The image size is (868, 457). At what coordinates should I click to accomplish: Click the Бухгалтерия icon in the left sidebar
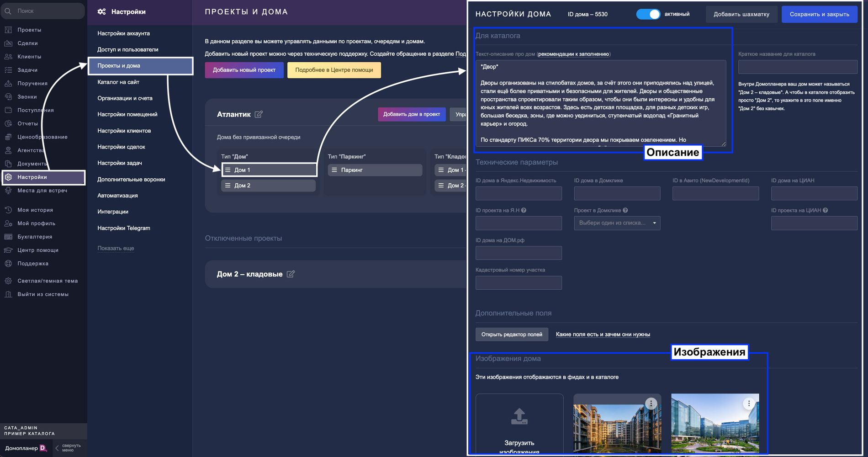point(8,237)
